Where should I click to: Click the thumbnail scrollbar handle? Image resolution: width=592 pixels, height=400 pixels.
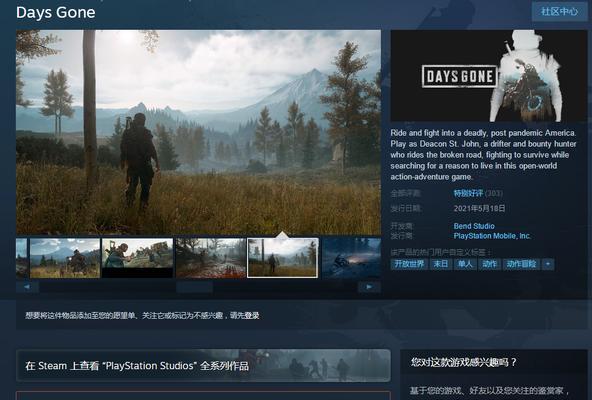coord(194,287)
